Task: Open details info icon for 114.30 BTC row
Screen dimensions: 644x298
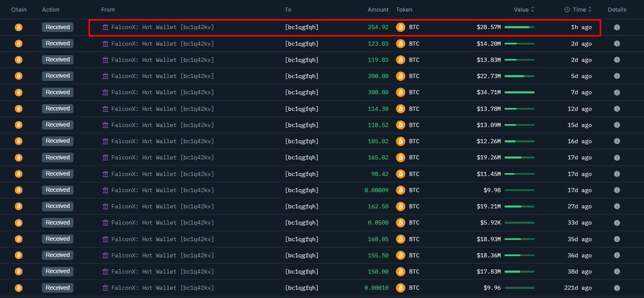Action: tap(617, 109)
